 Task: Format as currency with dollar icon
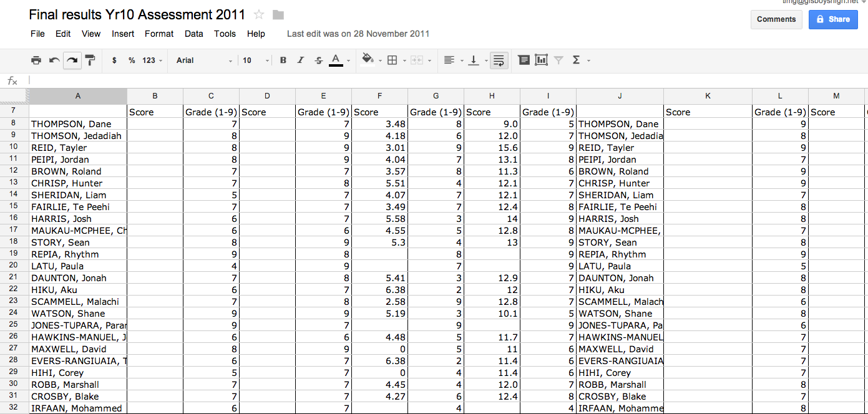[x=114, y=60]
